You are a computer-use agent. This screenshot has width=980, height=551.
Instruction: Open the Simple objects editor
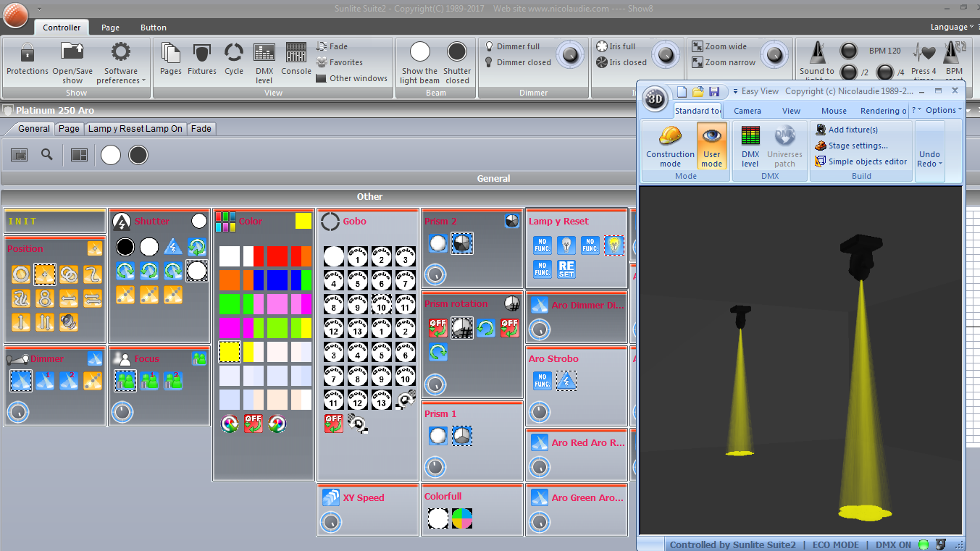[860, 161]
